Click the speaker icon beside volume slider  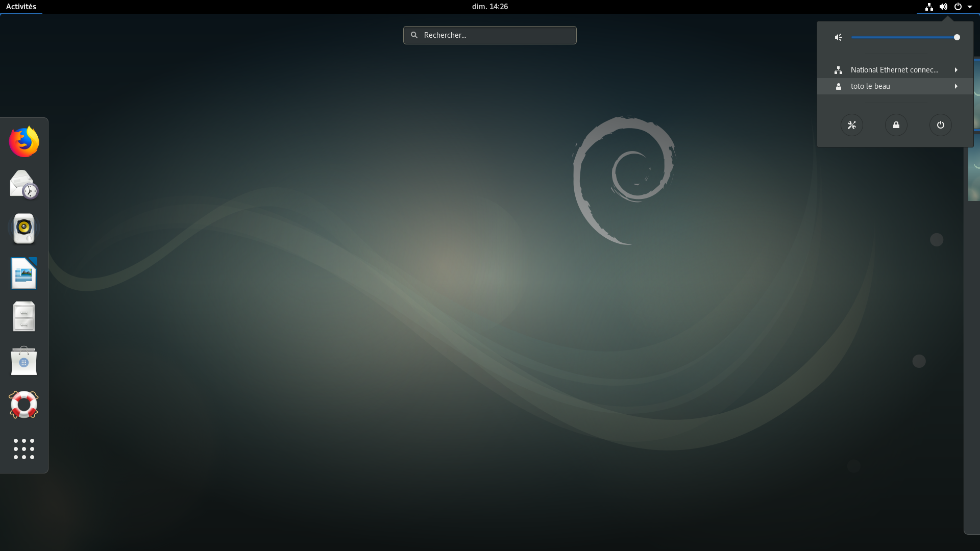point(838,37)
